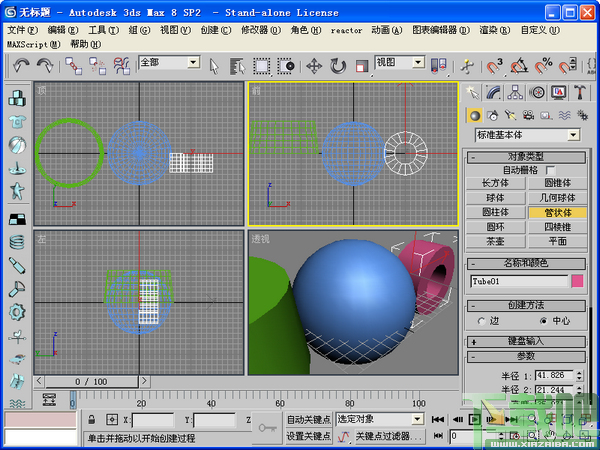600x450 pixels.
Task: Expand the 键盘输入 rollout
Action: (527, 341)
